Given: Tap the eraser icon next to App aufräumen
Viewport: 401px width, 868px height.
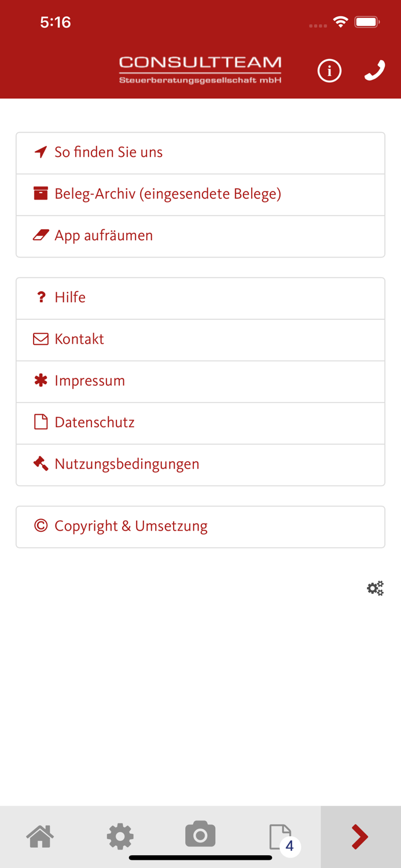Looking at the screenshot, I should [x=41, y=235].
